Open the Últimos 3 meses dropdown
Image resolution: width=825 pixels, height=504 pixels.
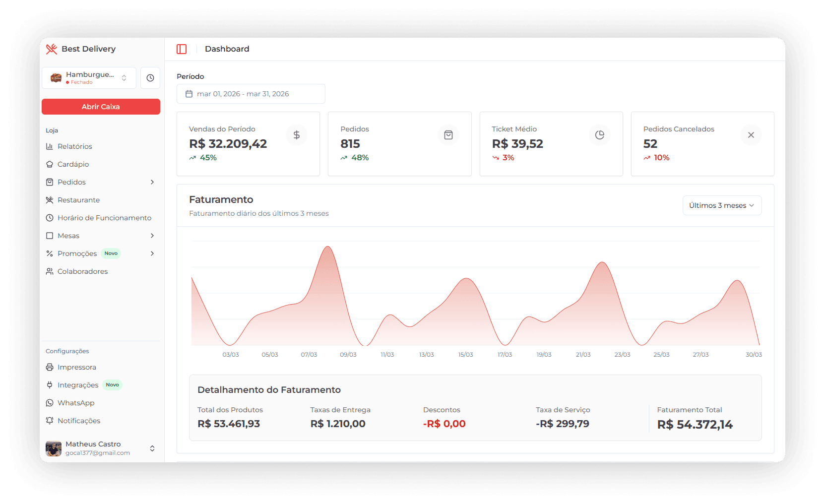click(722, 205)
